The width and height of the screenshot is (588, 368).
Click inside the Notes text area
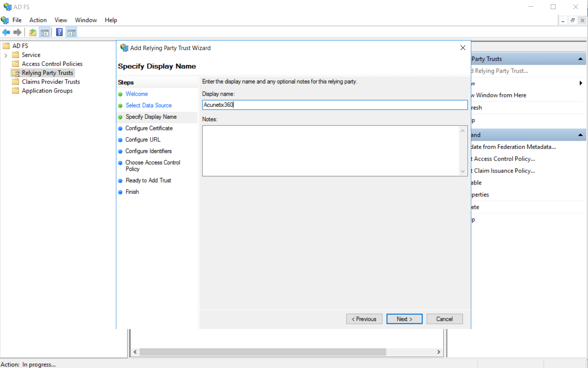(x=331, y=151)
